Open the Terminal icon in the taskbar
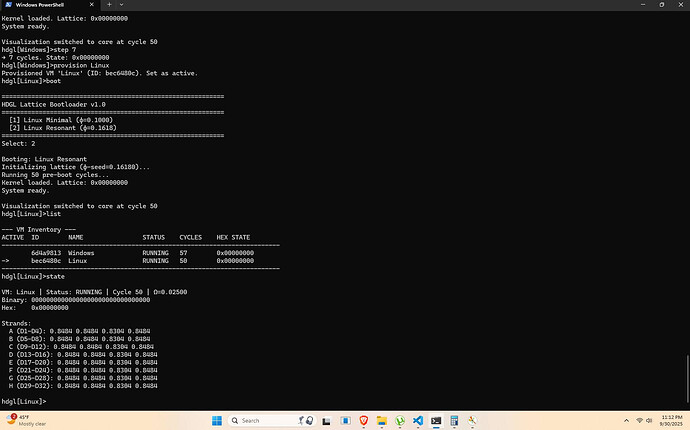Image resolution: width=690 pixels, height=430 pixels. [438, 420]
